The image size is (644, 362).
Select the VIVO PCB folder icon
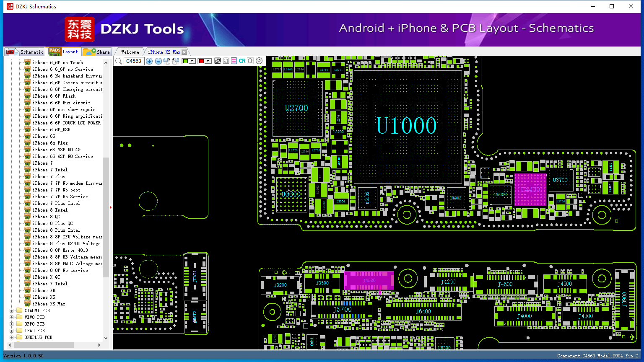click(x=19, y=317)
